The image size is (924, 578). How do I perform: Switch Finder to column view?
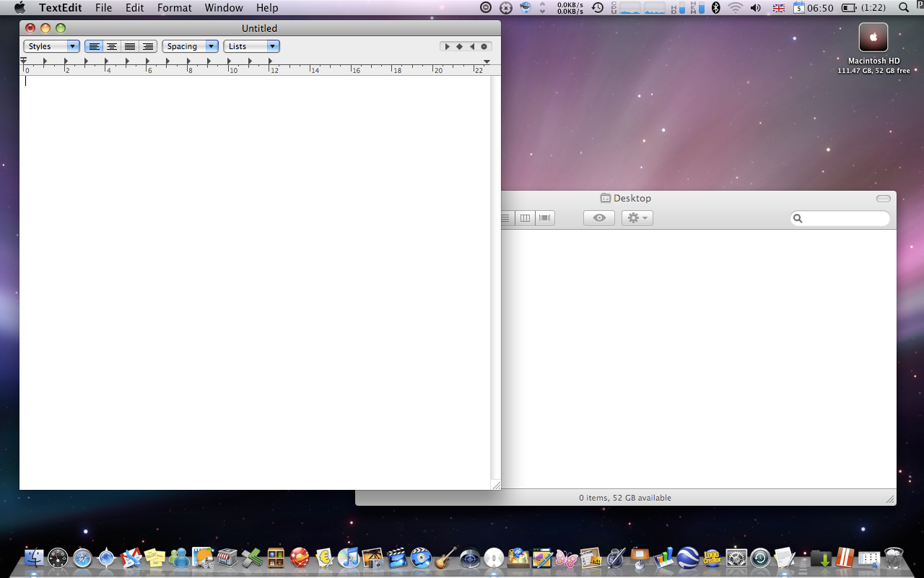coord(526,217)
